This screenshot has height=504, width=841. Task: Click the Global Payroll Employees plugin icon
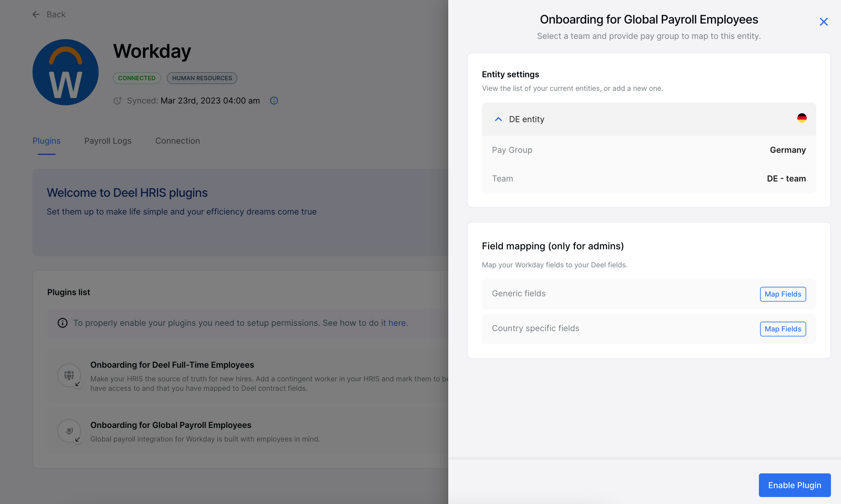(69, 431)
